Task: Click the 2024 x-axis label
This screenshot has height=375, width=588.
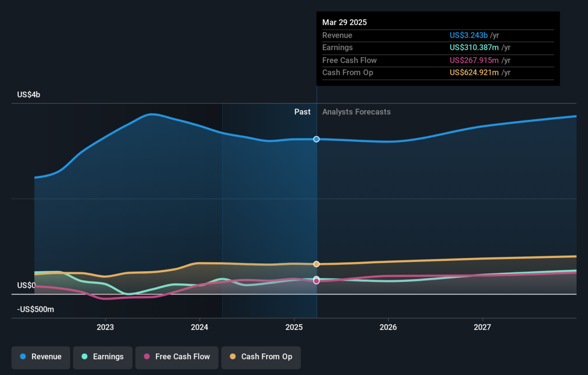Action: point(199,327)
